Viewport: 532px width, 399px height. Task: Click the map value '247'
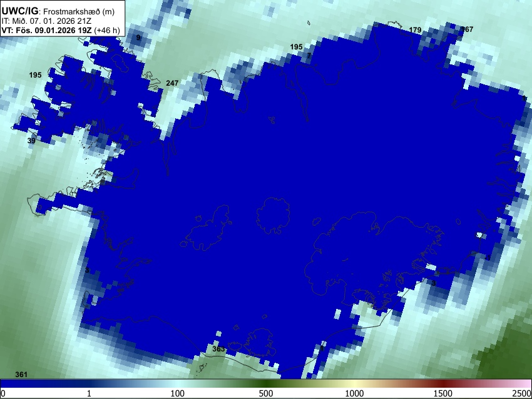tap(172, 83)
